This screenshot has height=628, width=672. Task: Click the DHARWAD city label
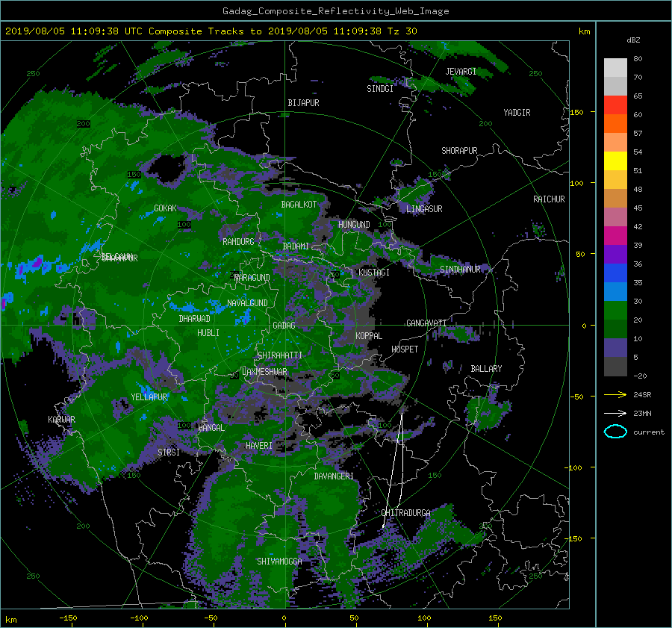[x=194, y=319]
